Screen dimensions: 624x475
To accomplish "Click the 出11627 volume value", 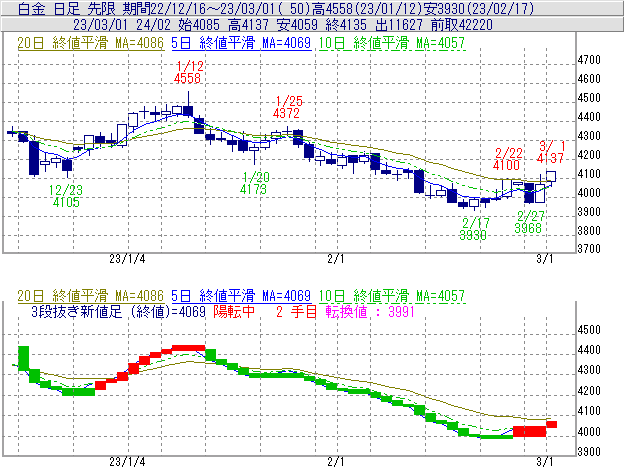I will [x=399, y=25].
